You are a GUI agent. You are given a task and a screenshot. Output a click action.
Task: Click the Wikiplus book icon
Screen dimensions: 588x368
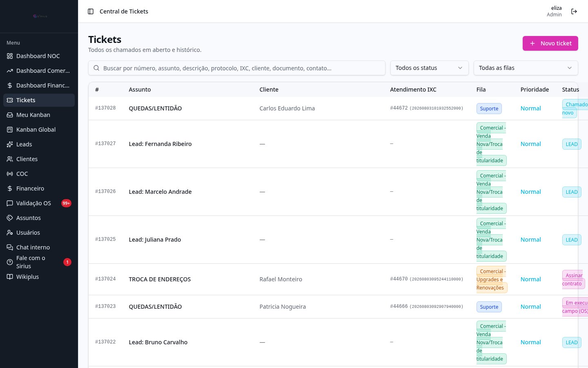(x=10, y=277)
